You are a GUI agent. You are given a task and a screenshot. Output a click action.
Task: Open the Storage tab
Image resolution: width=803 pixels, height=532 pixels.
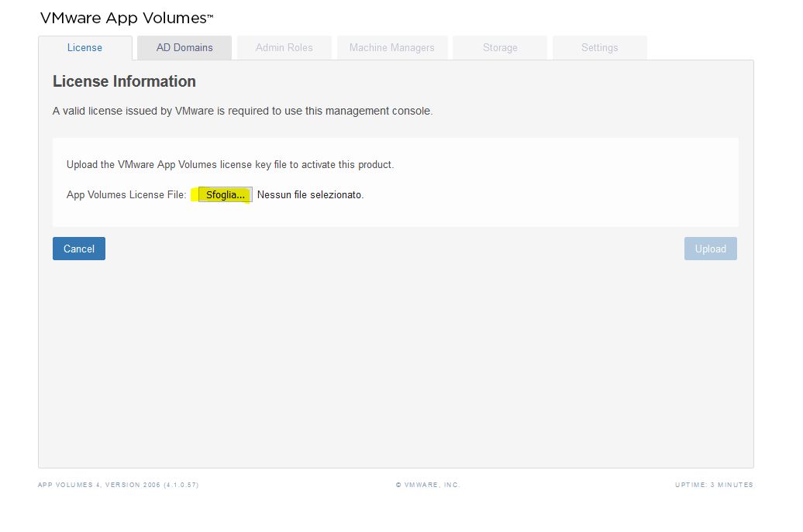500,47
